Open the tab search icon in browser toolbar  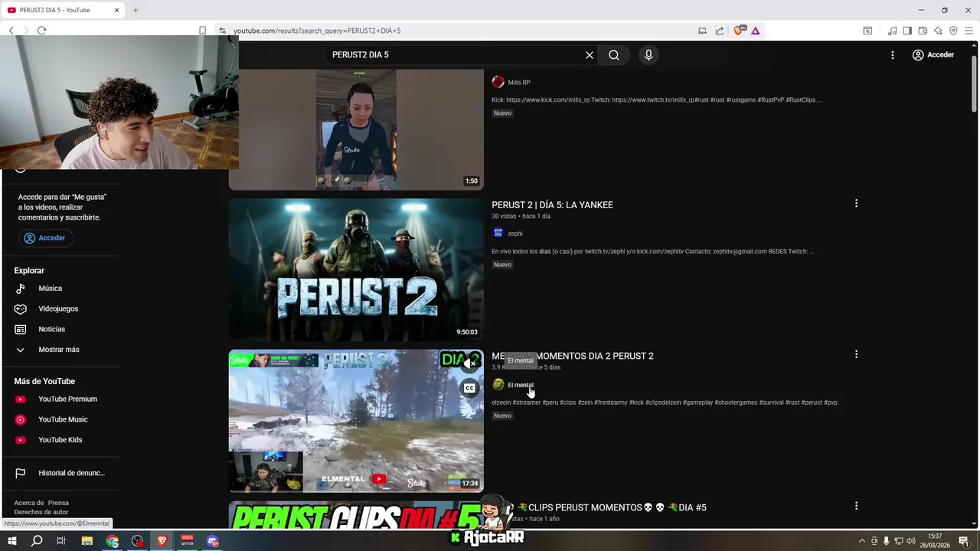(867, 31)
